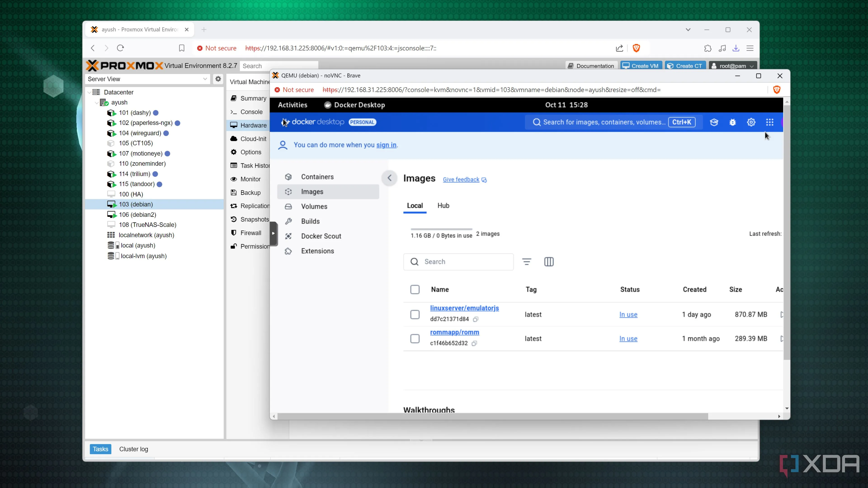The image size is (868, 488).
Task: Open the Brave tab search chevron
Action: (x=688, y=30)
